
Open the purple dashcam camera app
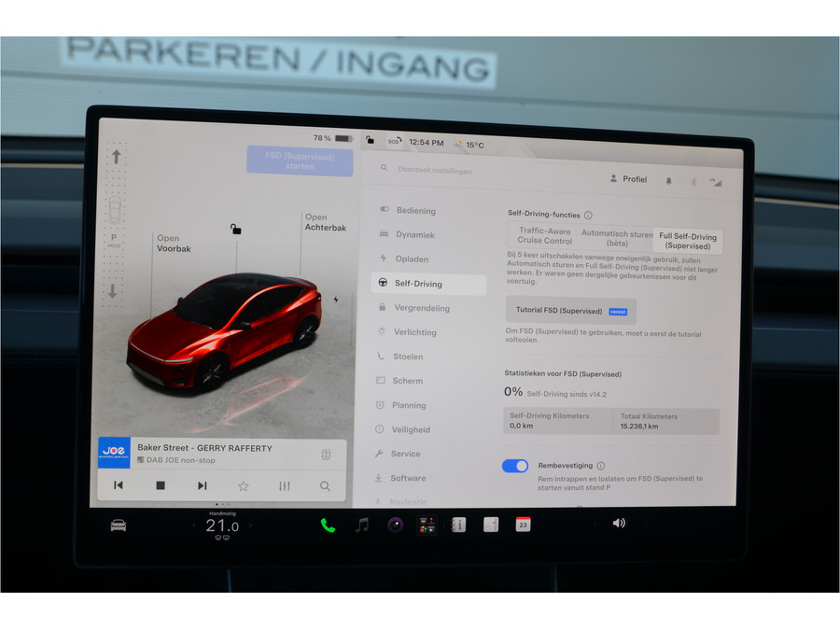tap(396, 525)
